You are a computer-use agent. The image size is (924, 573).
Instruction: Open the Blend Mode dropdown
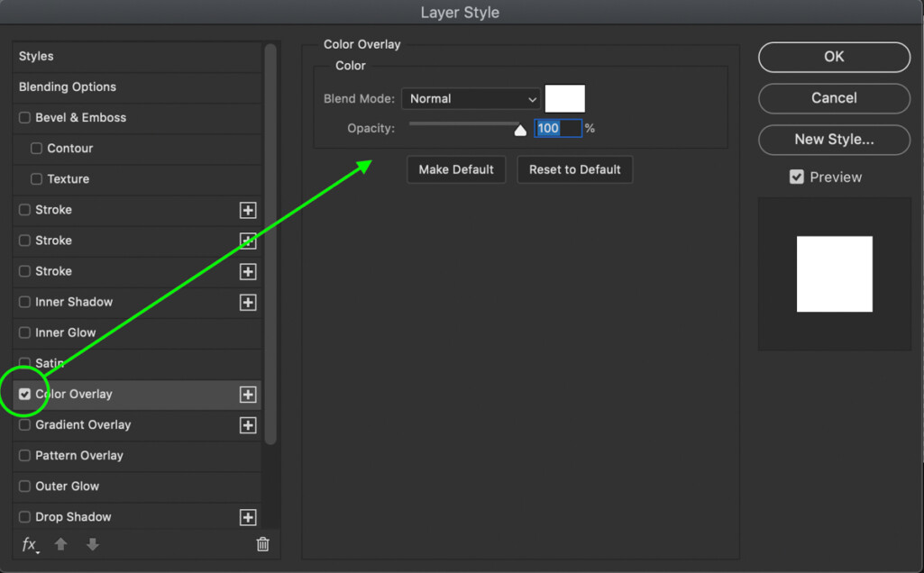[470, 99]
